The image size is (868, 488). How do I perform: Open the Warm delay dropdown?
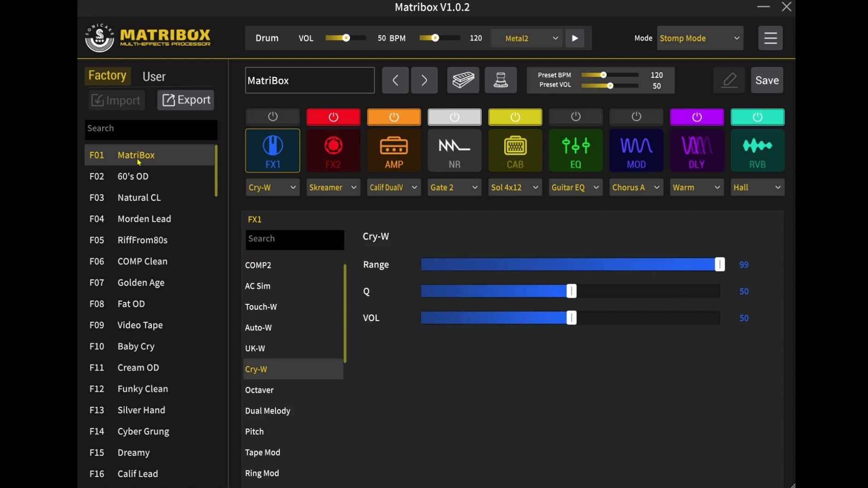[x=697, y=187]
